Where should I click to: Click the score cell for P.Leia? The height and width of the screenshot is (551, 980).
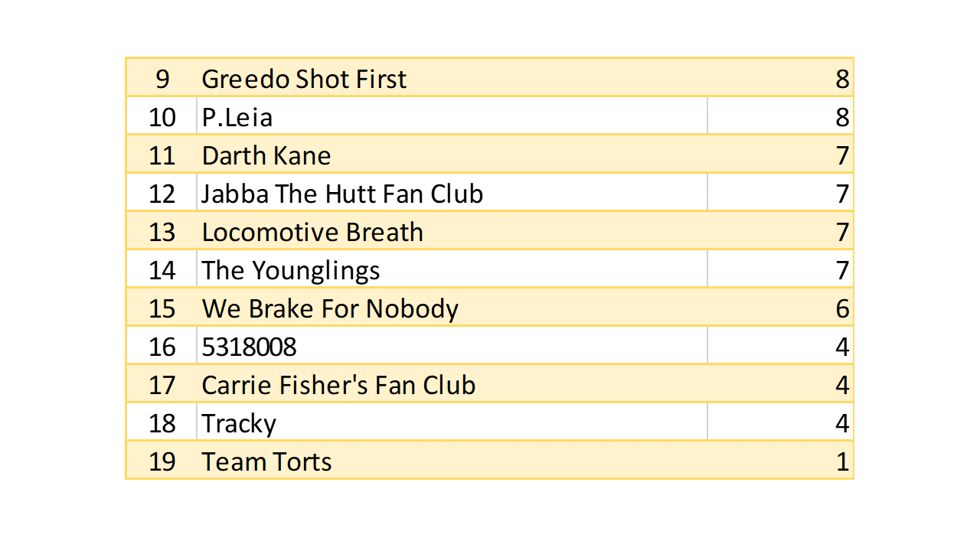(842, 117)
